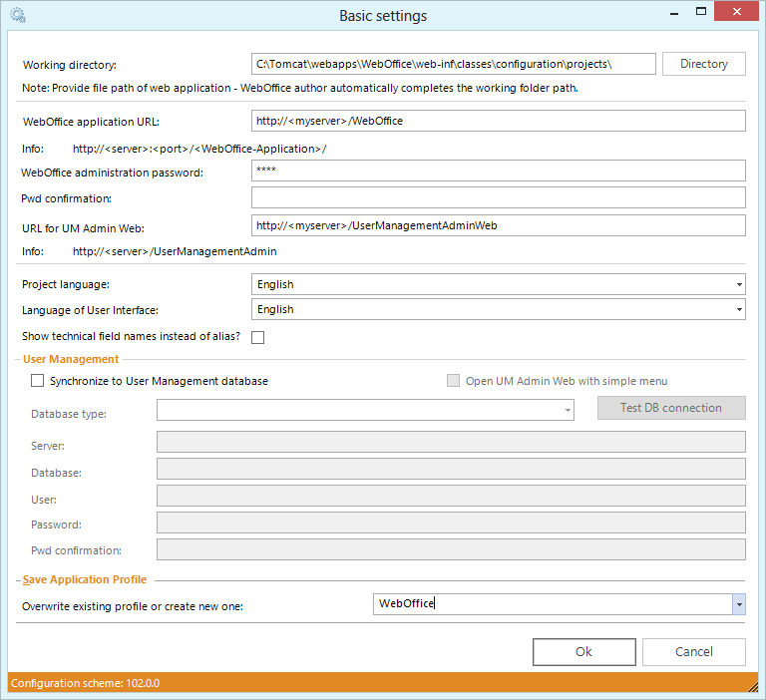Viewport: 766px width, 700px height.
Task: Toggle Open UM Admin Web with simple menu
Action: [x=454, y=381]
